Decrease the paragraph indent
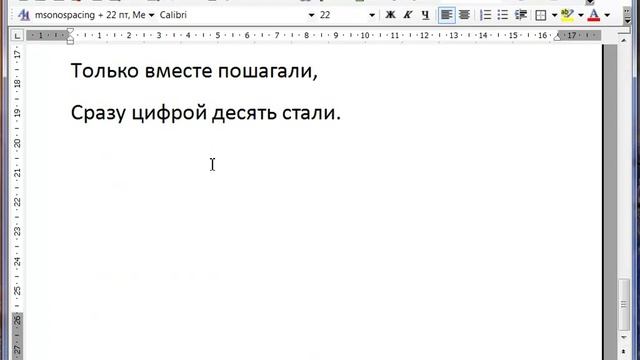Viewport: 640px width, 360px height. click(x=520, y=15)
